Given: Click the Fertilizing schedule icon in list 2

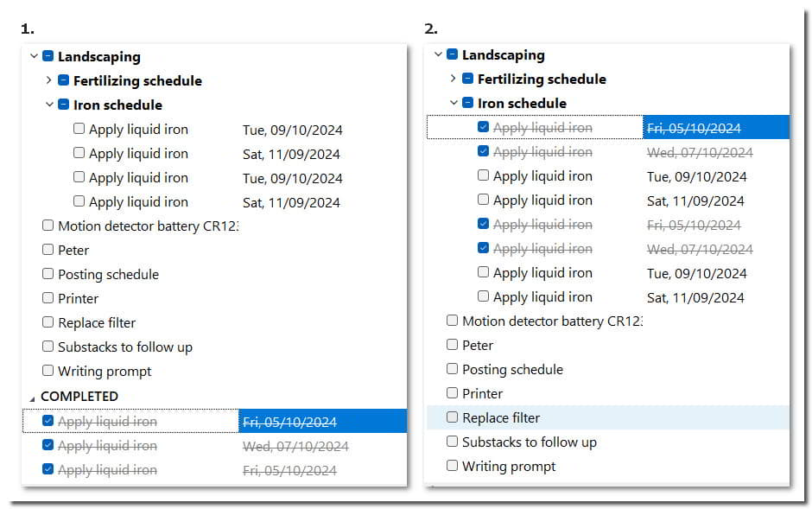Looking at the screenshot, I should (466, 79).
